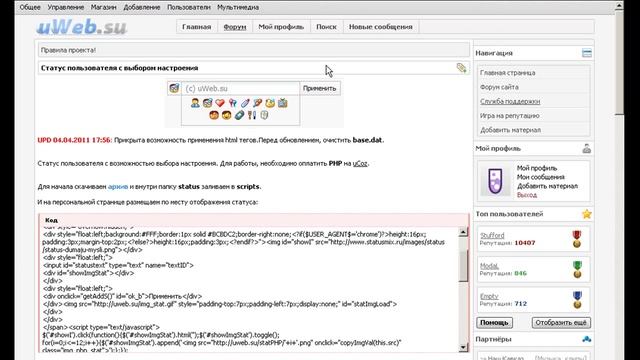Open the uCoz link in the description
The width and height of the screenshot is (640, 360).
point(360,163)
